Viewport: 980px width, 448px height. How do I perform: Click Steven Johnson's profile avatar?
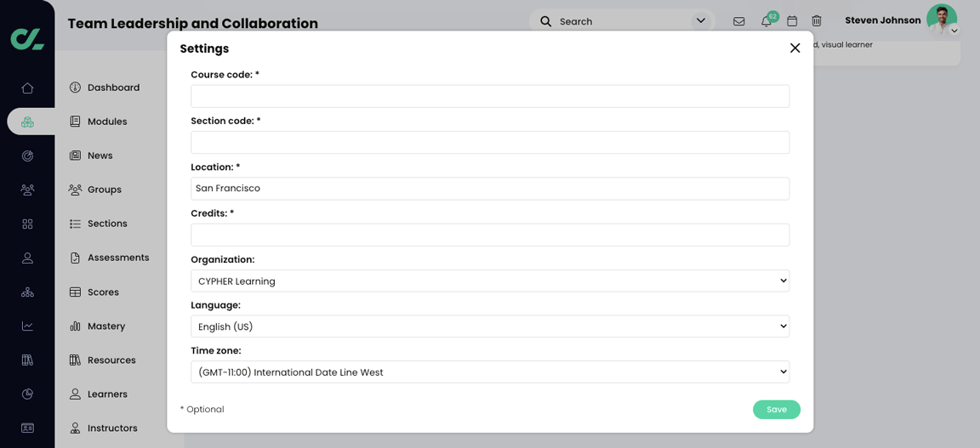pos(941,20)
